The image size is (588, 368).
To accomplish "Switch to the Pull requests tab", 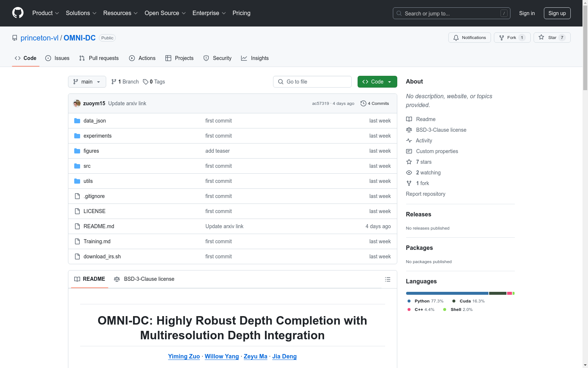I will point(99,58).
